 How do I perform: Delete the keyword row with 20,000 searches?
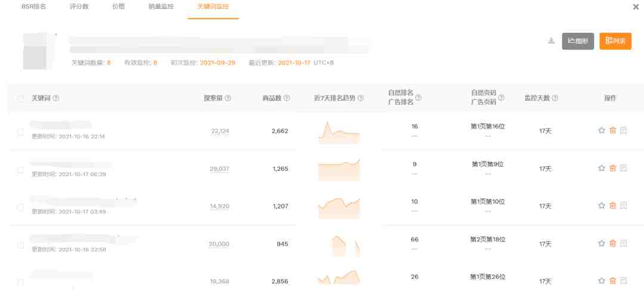tap(613, 243)
